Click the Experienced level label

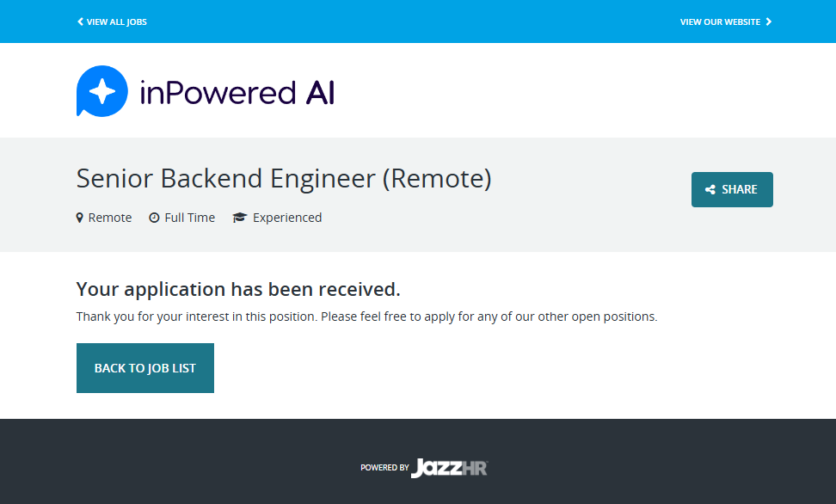click(287, 218)
